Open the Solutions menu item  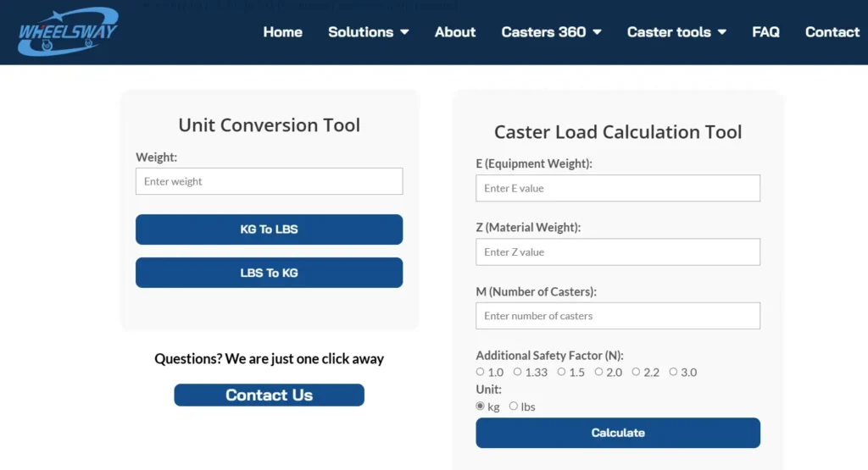click(x=360, y=32)
